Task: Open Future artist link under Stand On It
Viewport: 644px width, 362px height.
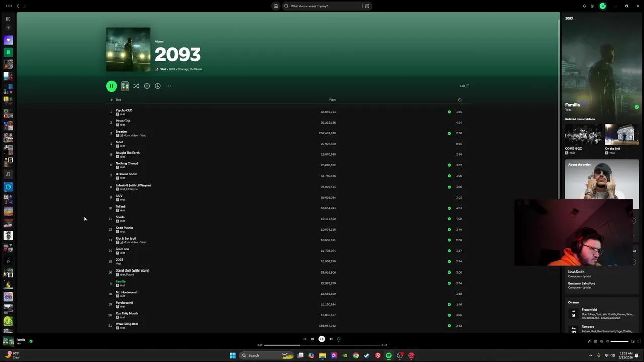Action: (x=130, y=275)
